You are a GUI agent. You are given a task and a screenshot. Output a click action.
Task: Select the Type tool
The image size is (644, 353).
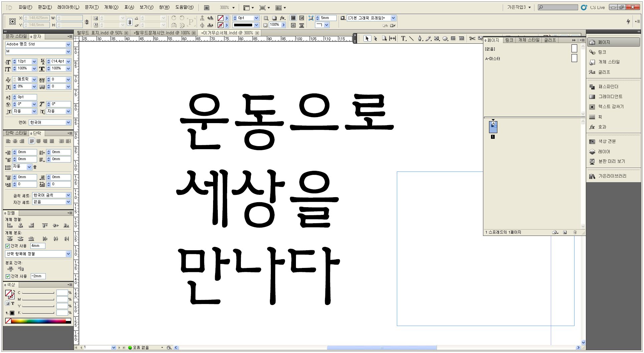pos(403,39)
